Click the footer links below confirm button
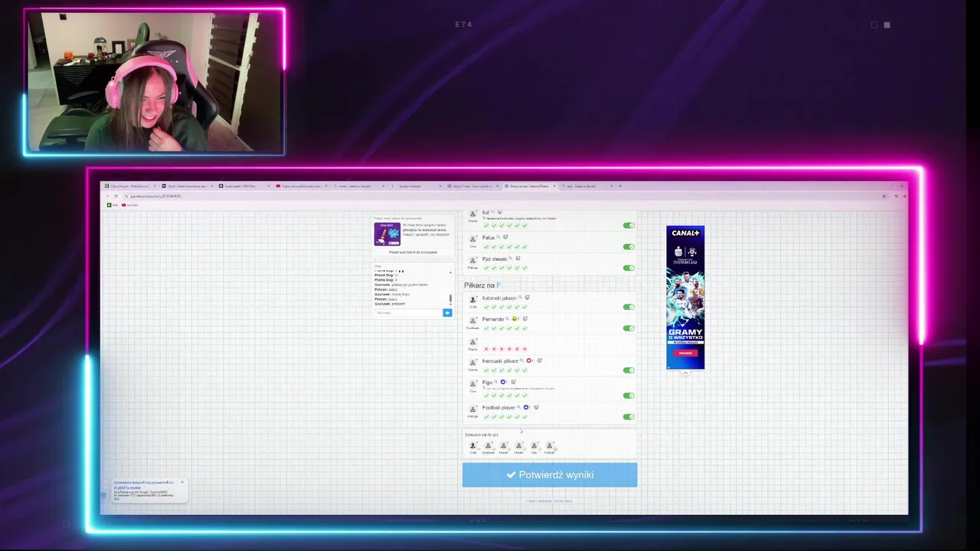The image size is (980, 551). [550, 501]
